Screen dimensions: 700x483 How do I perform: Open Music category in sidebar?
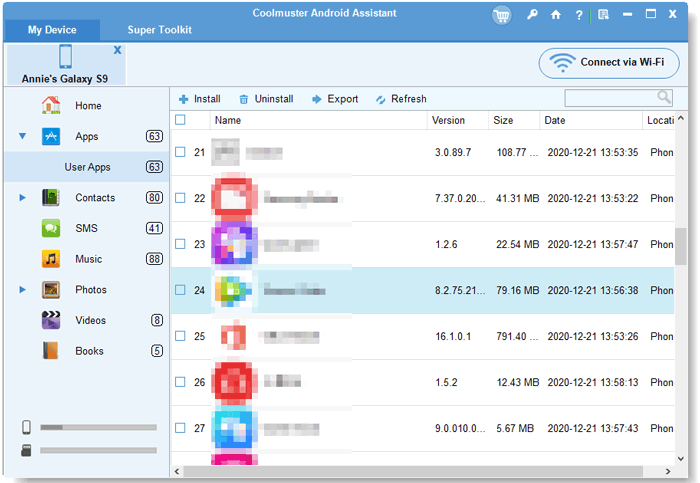(x=88, y=259)
